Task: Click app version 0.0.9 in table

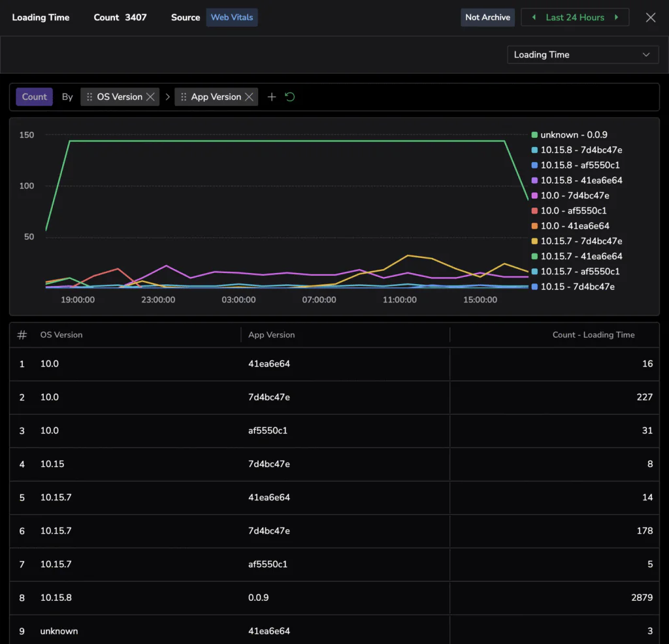Action: coord(259,598)
